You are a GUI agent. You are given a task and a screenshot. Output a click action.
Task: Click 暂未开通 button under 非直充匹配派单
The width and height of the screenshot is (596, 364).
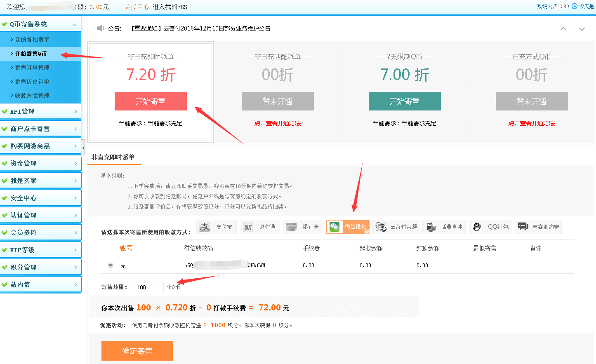click(x=278, y=101)
